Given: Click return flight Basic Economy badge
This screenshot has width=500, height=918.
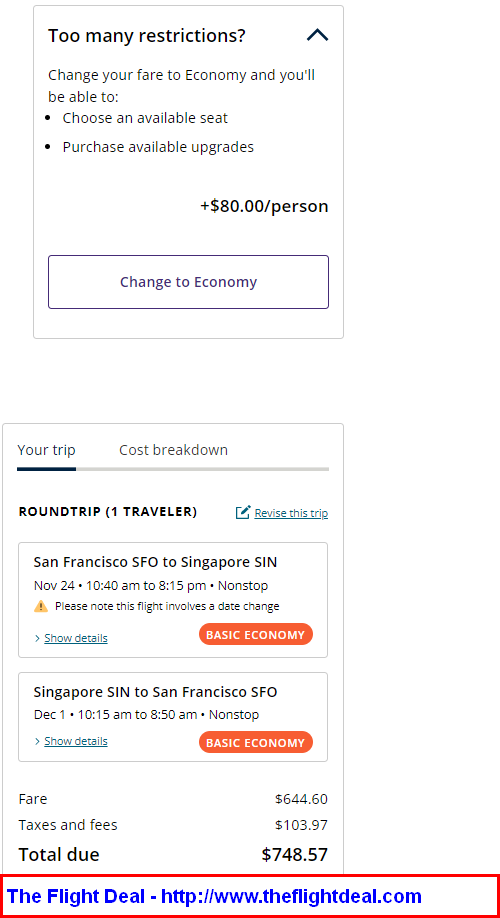Looking at the screenshot, I should [256, 743].
